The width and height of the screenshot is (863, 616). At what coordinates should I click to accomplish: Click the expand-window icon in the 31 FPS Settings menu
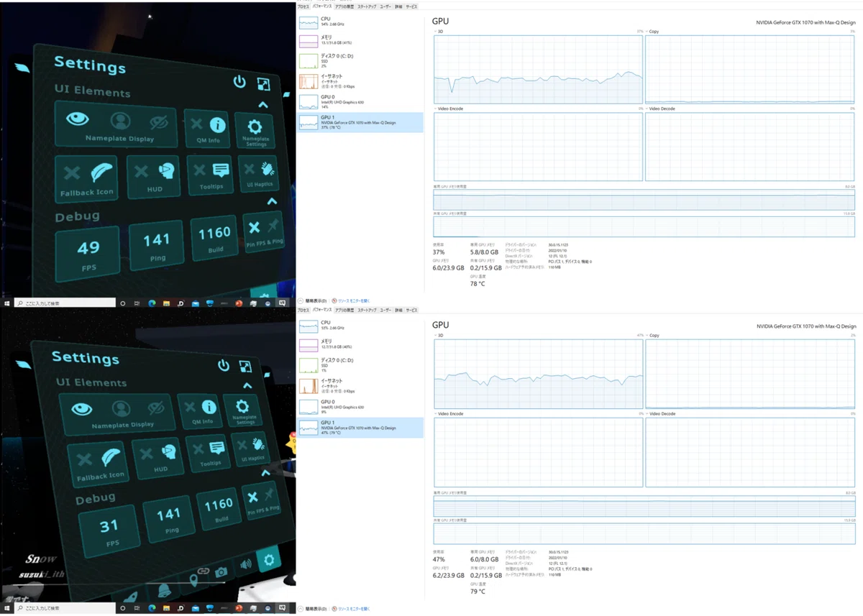tap(245, 366)
